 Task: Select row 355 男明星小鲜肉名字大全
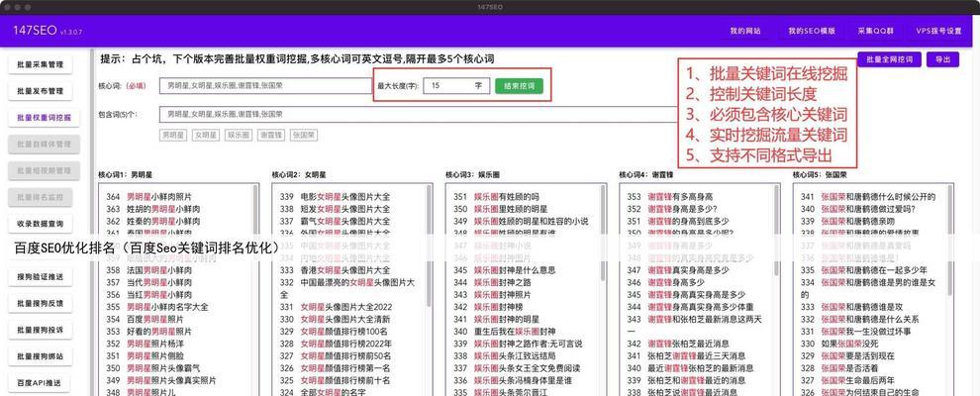click(156, 307)
